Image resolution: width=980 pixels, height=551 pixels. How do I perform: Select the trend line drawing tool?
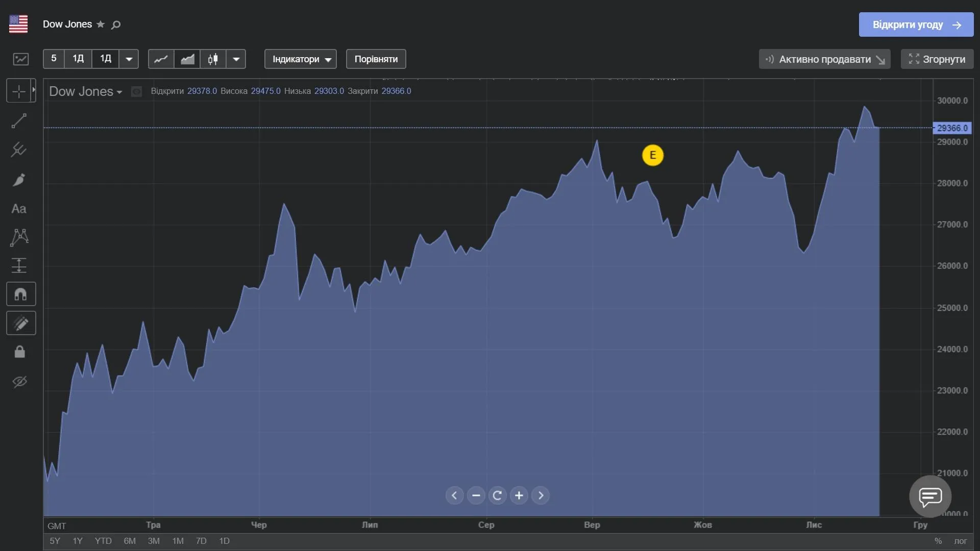[x=19, y=121]
